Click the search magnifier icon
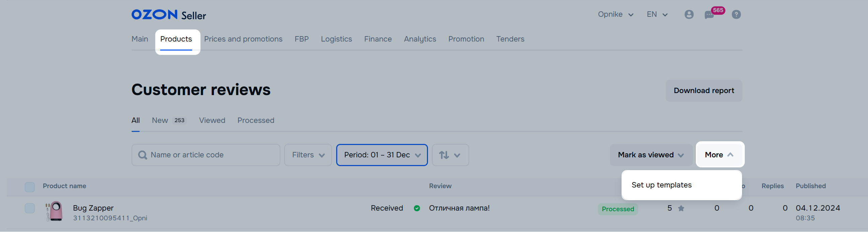The image size is (868, 232). [x=143, y=155]
